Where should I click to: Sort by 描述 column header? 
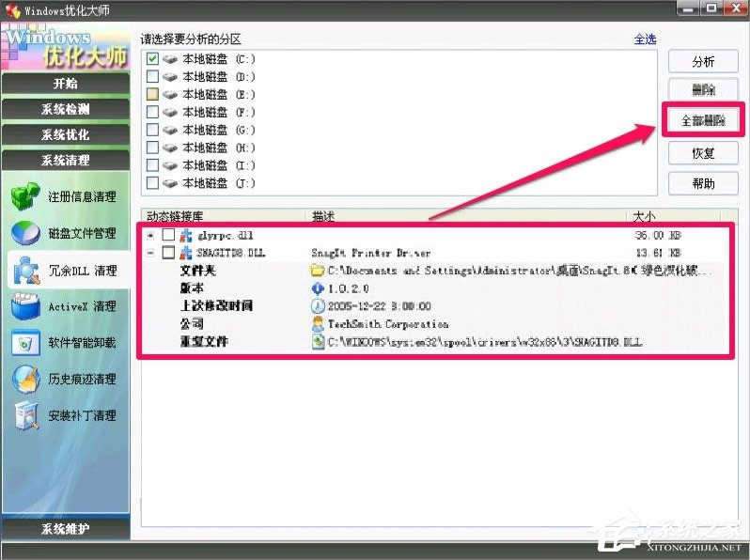pyautogui.click(x=465, y=216)
